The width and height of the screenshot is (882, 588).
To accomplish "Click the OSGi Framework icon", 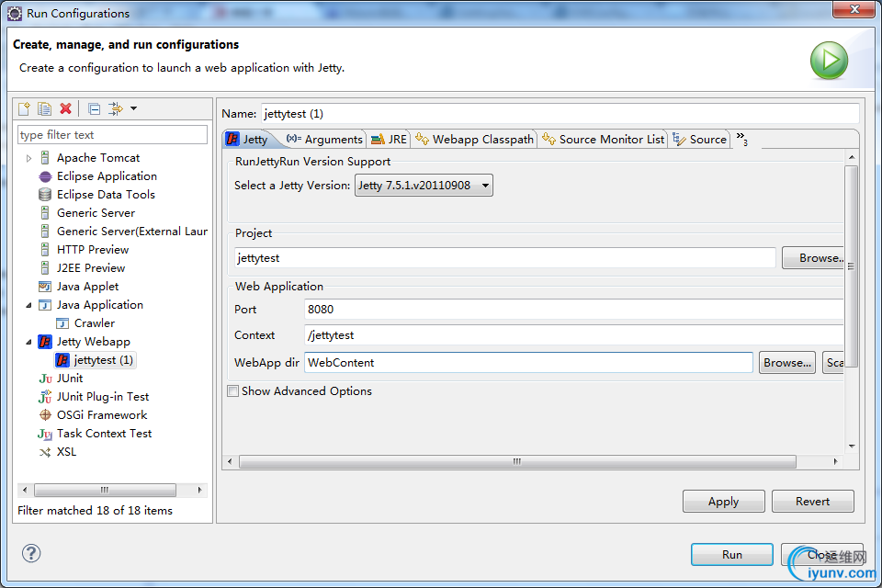I will (45, 415).
